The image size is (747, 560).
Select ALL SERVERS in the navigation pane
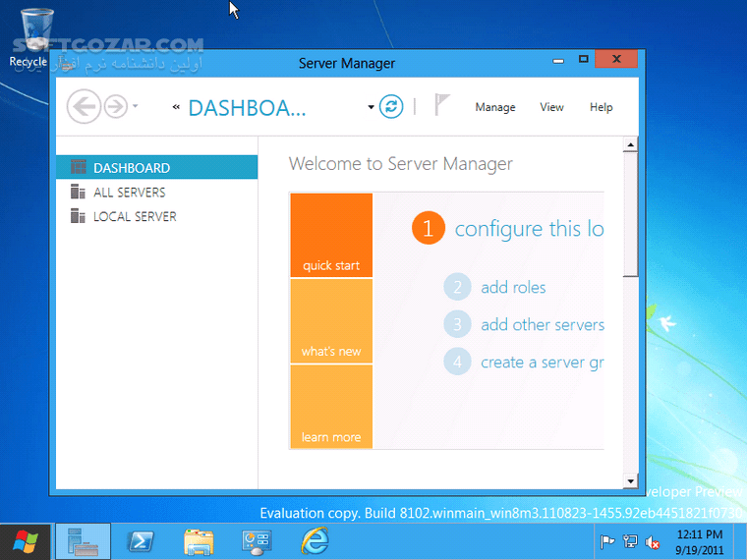(156, 192)
